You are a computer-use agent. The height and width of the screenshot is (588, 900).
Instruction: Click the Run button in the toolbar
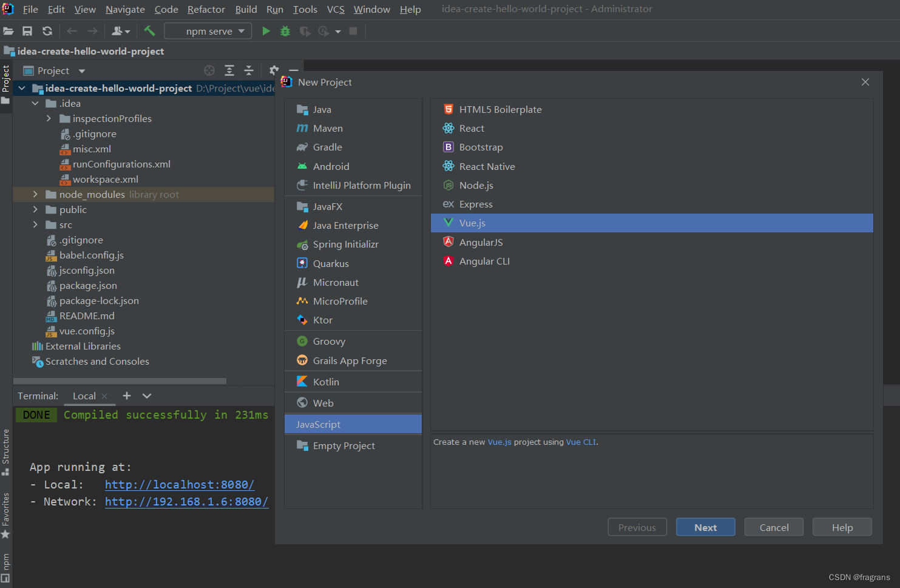click(266, 30)
